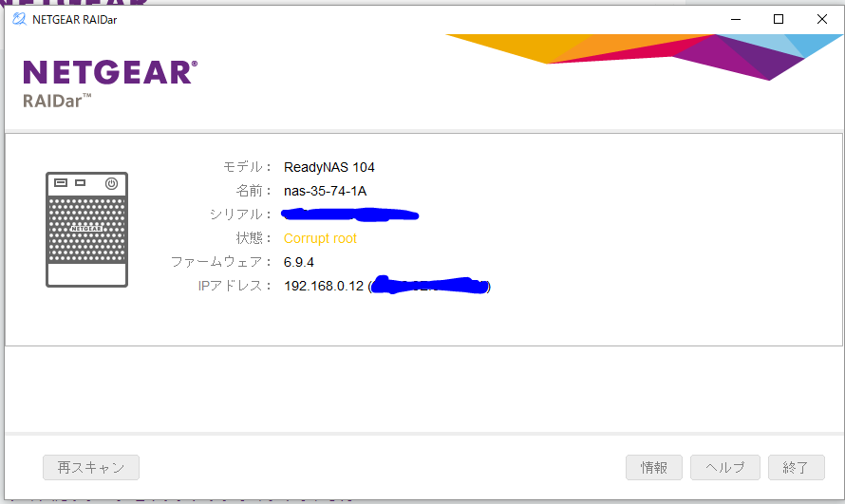Select the device name nas-35-74-1A
This screenshot has height=504, width=845.
[325, 191]
